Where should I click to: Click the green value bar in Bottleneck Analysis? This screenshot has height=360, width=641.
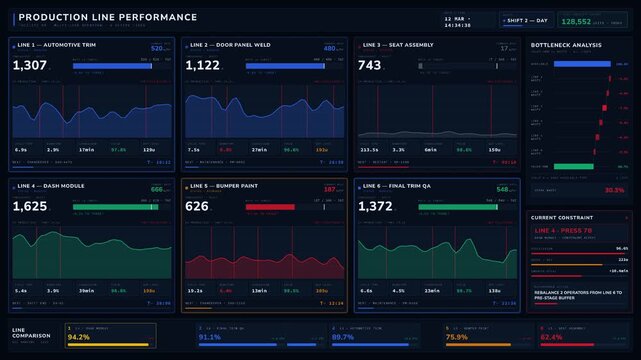(574, 166)
